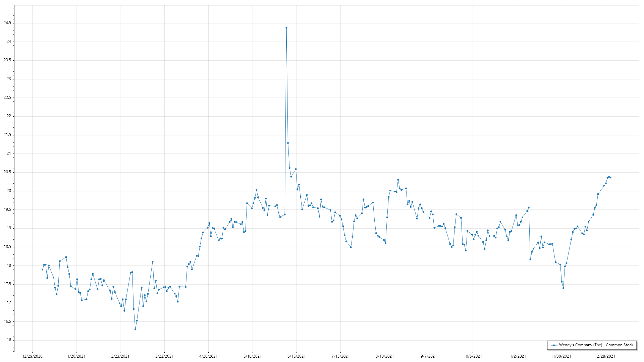The height and width of the screenshot is (362, 644).
Task: Click the 16 y-axis label
Action: [9, 340]
